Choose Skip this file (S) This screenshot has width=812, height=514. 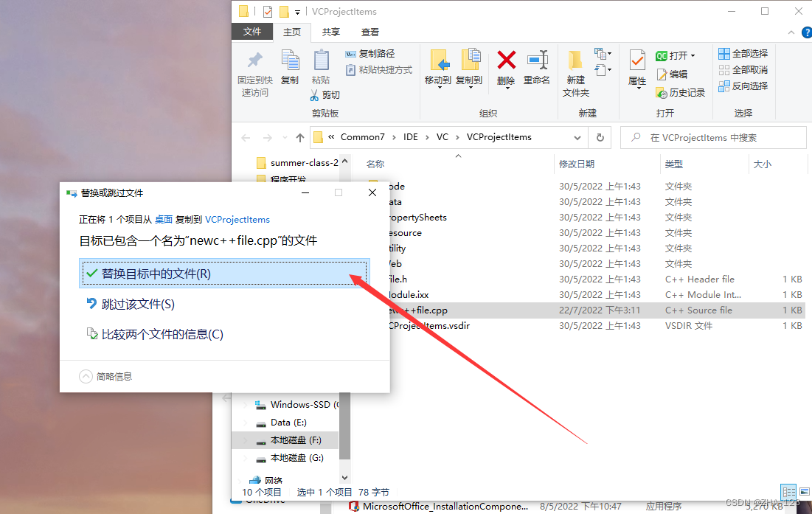click(x=131, y=304)
